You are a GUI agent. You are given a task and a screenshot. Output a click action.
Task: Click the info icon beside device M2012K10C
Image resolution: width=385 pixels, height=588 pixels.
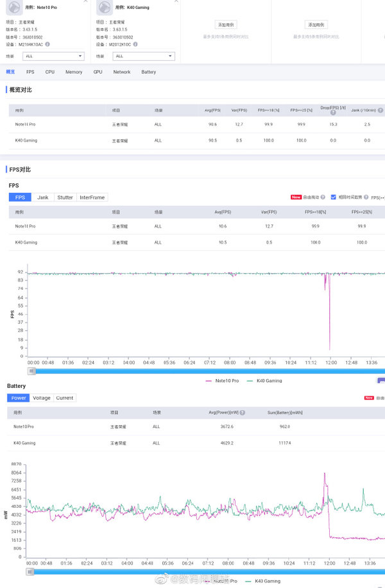point(135,44)
